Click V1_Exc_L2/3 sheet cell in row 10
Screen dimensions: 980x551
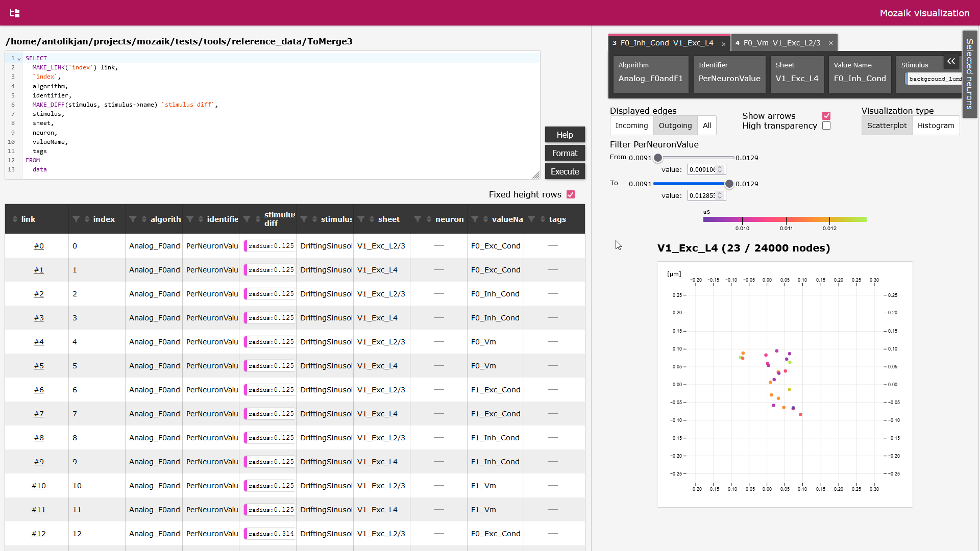point(381,486)
